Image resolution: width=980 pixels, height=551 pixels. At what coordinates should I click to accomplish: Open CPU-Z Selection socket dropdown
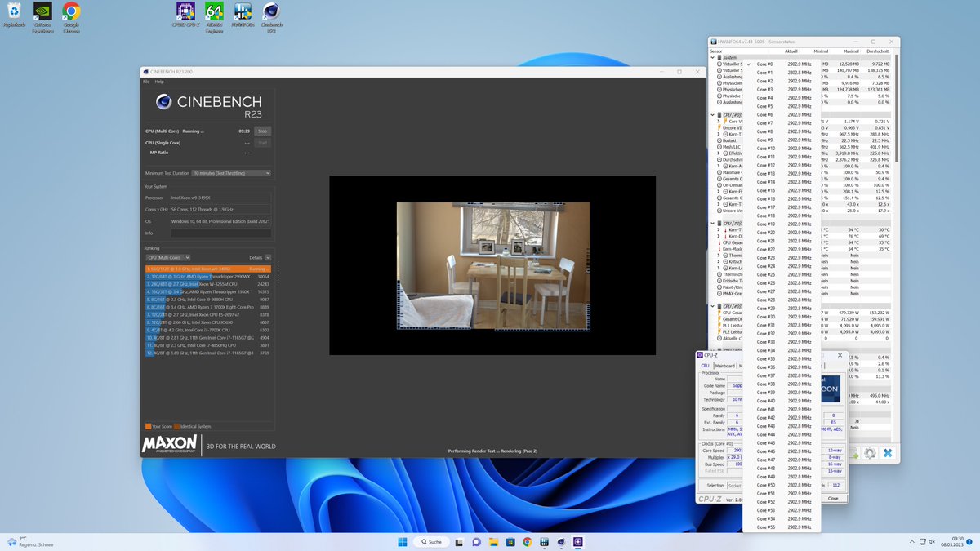pos(735,485)
